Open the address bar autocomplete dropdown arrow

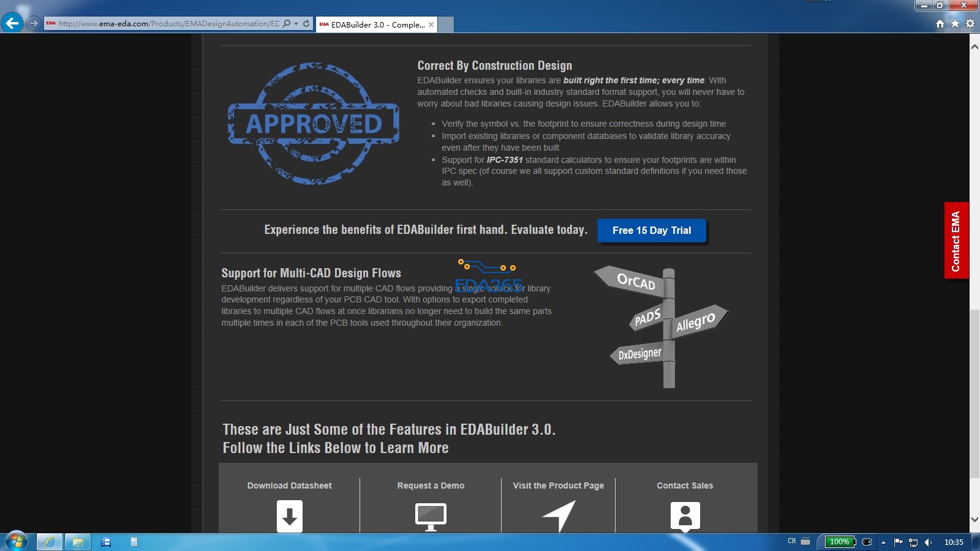click(x=296, y=24)
